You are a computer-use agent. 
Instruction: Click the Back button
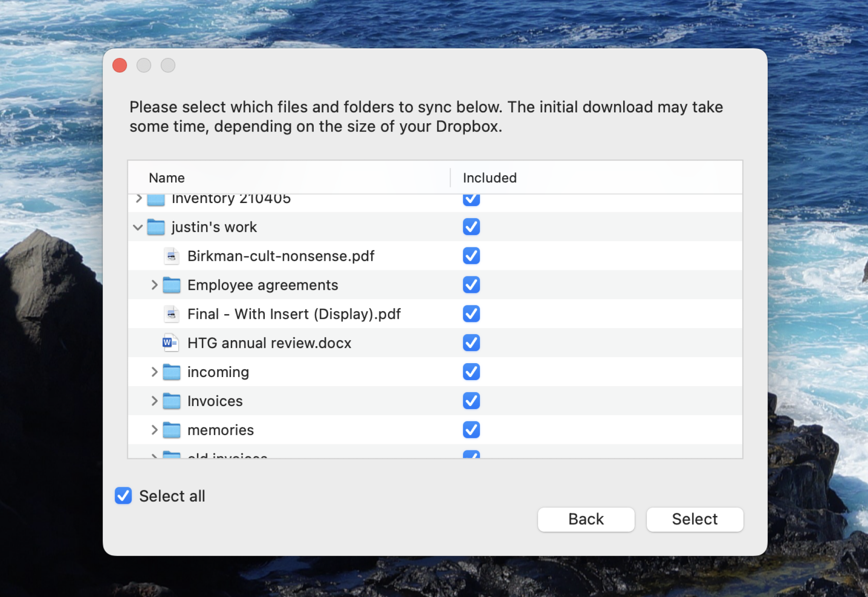[x=586, y=519]
